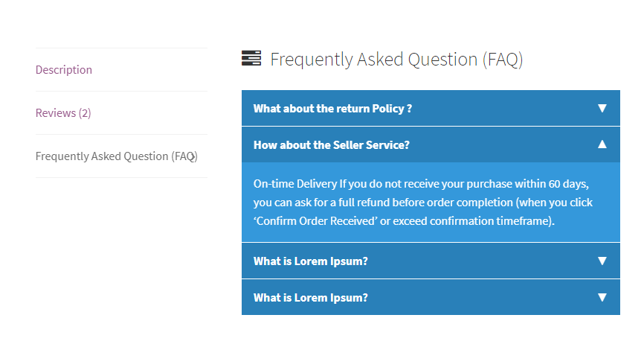The image size is (644, 347).
Task: Click the 'Confirm Order Received' text in the answer
Action: 315,220
